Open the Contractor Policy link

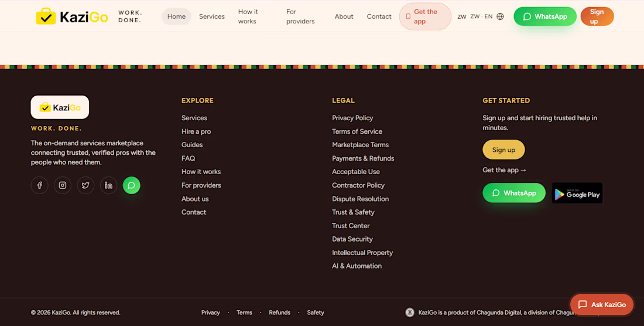pos(358,185)
